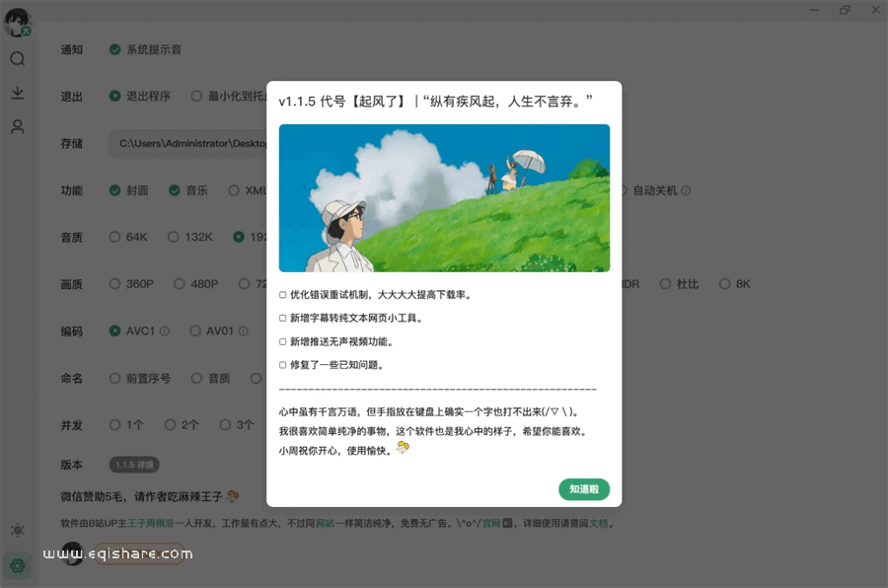Open the download manager sidebar icon

pyautogui.click(x=18, y=95)
